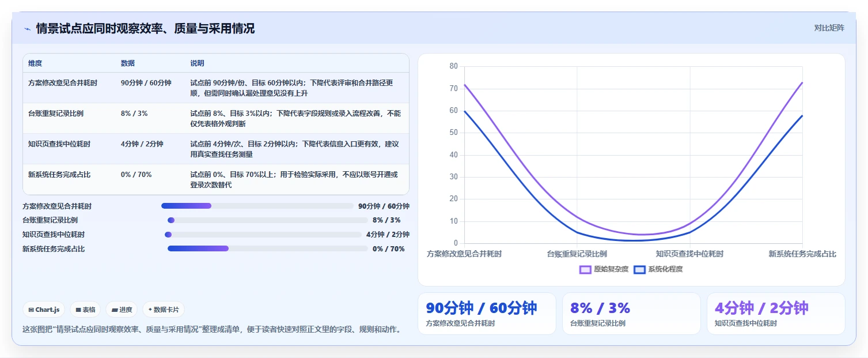Click 知识页查找中位耗时 cell in table
868x358 pixels.
point(59,144)
